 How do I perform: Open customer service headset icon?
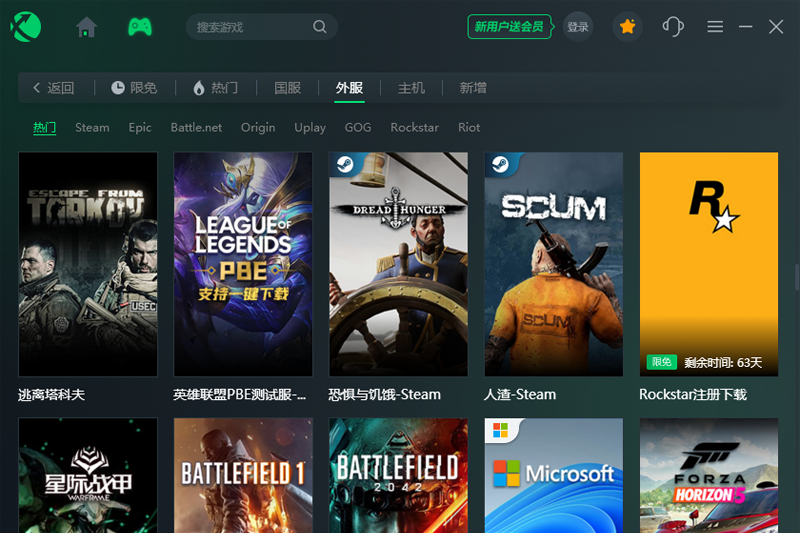(673, 27)
